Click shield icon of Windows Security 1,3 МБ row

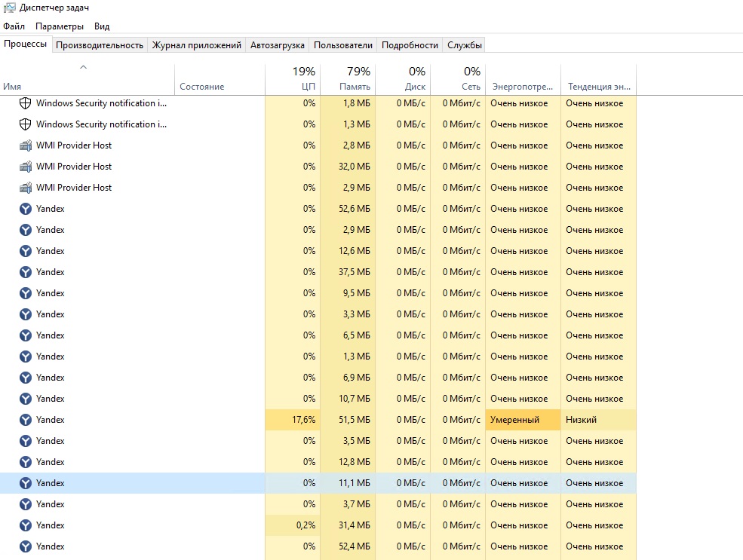point(25,124)
